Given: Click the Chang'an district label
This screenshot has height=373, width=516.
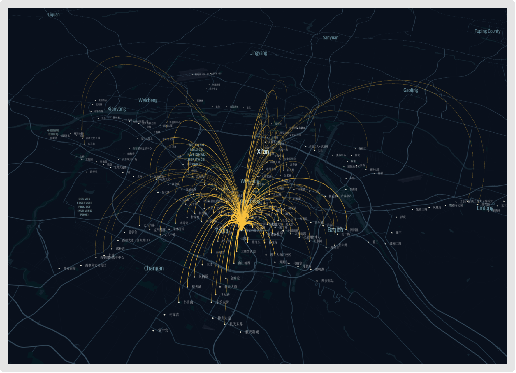Looking at the screenshot, I should (x=154, y=268).
